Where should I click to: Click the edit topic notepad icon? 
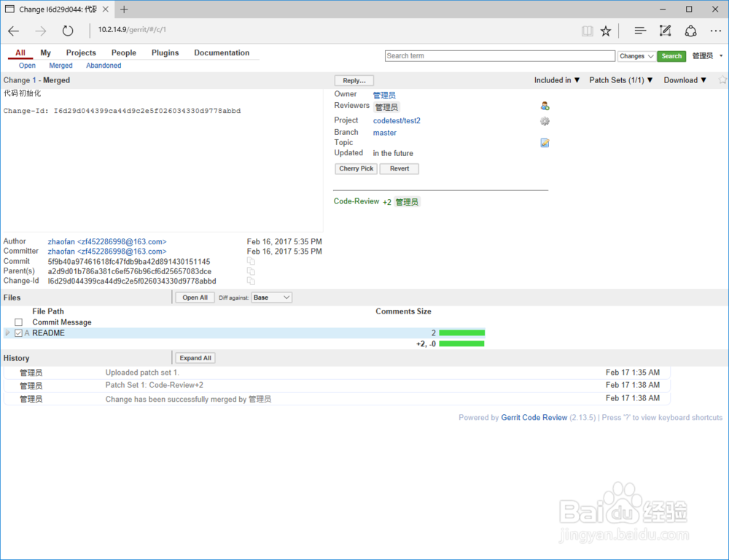point(545,143)
